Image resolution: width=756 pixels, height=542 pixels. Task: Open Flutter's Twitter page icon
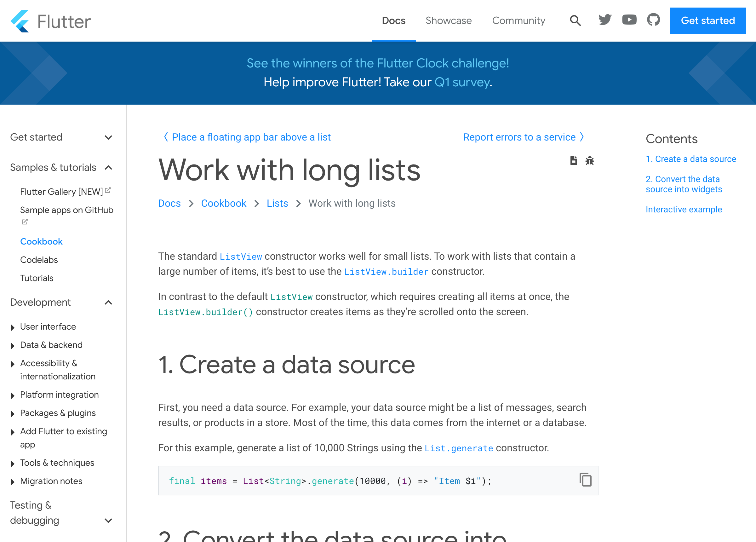(x=605, y=20)
